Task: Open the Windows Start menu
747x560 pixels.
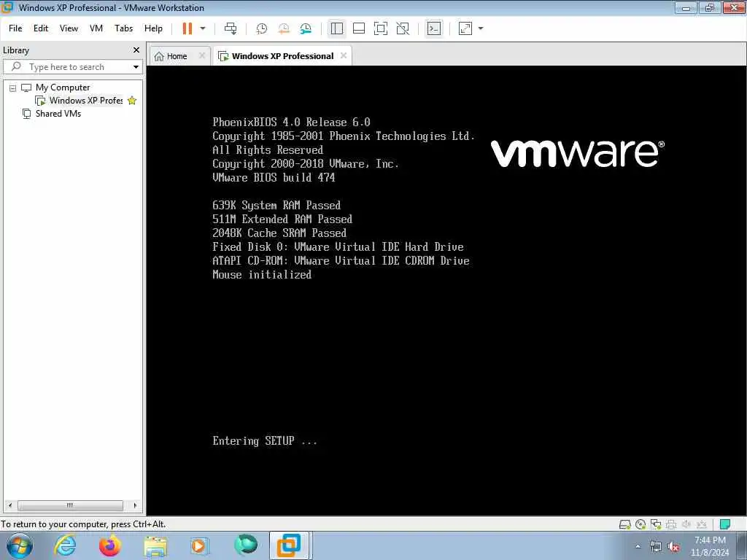Action: click(x=20, y=545)
